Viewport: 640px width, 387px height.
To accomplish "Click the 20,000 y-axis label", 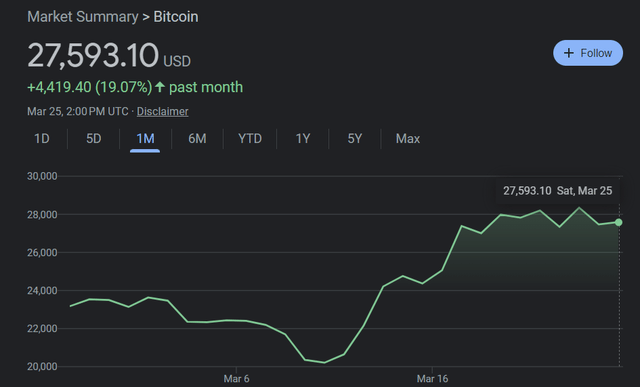I will click(x=42, y=367).
